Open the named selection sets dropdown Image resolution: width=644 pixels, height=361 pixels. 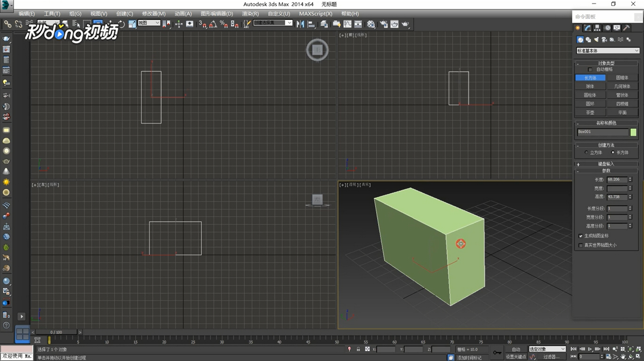[273, 23]
